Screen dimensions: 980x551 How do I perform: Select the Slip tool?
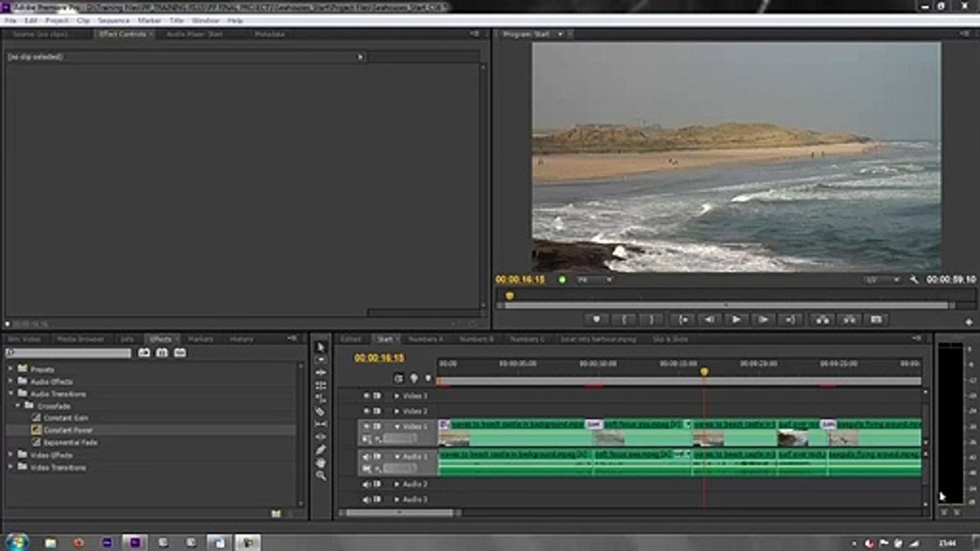click(321, 424)
